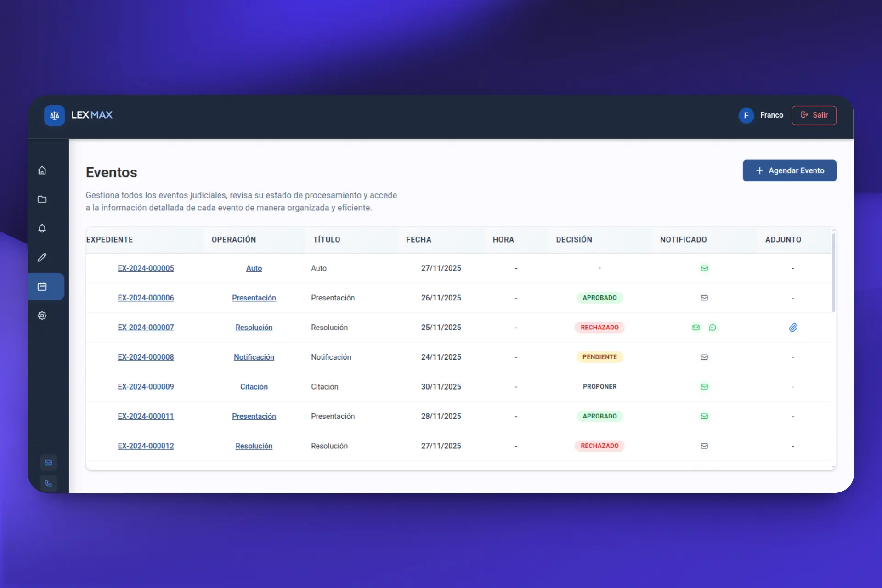Click the RECHAZADO badge for EX-2024-000007
Viewport: 882px width, 588px height.
pos(599,328)
